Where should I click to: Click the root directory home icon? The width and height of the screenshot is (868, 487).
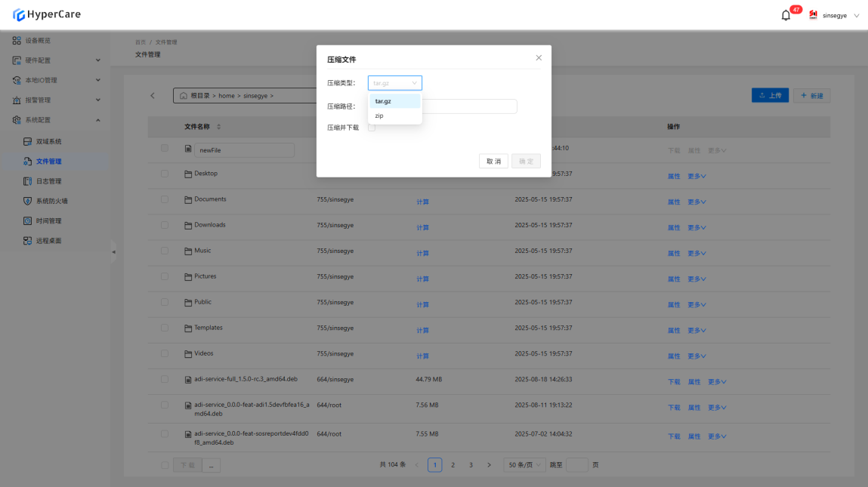tap(184, 96)
